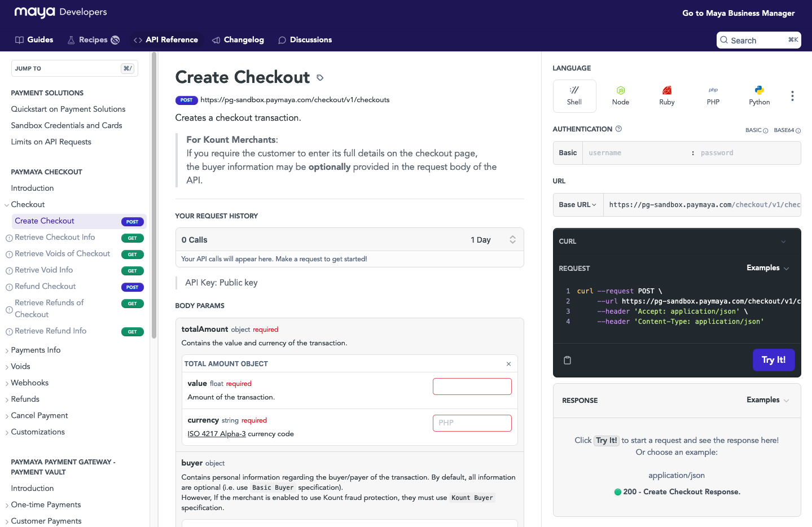Click the sidebar vertical scrollbar

point(154,195)
